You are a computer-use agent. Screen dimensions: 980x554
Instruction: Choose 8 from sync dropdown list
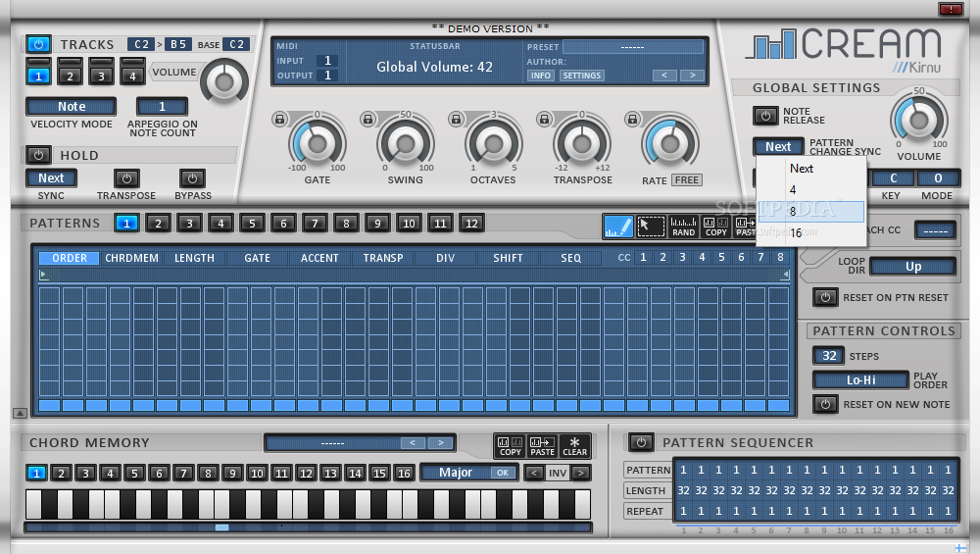point(811,212)
